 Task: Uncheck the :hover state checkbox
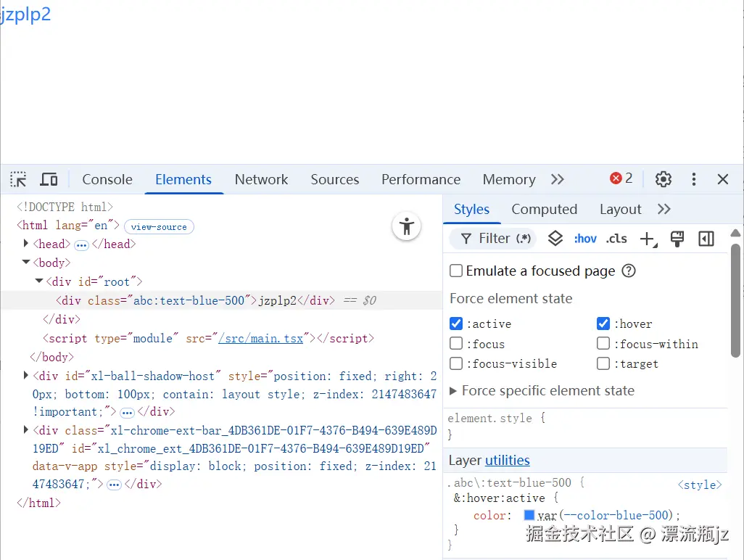(603, 324)
